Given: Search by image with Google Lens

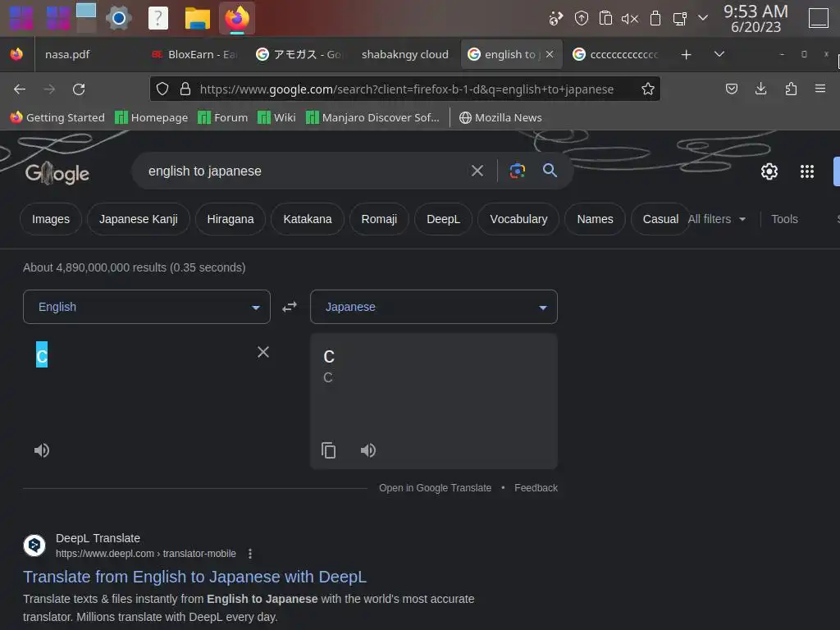Looking at the screenshot, I should coord(517,171).
